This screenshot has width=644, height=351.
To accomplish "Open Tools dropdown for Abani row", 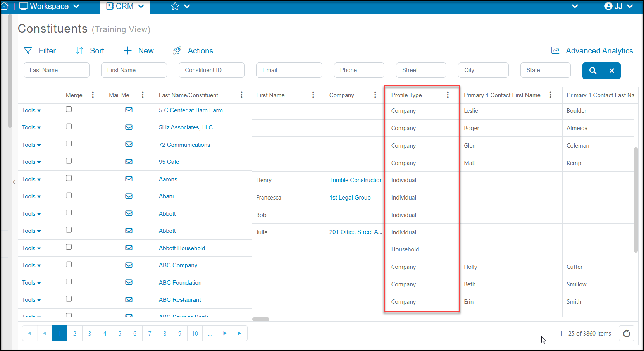I will 31,196.
